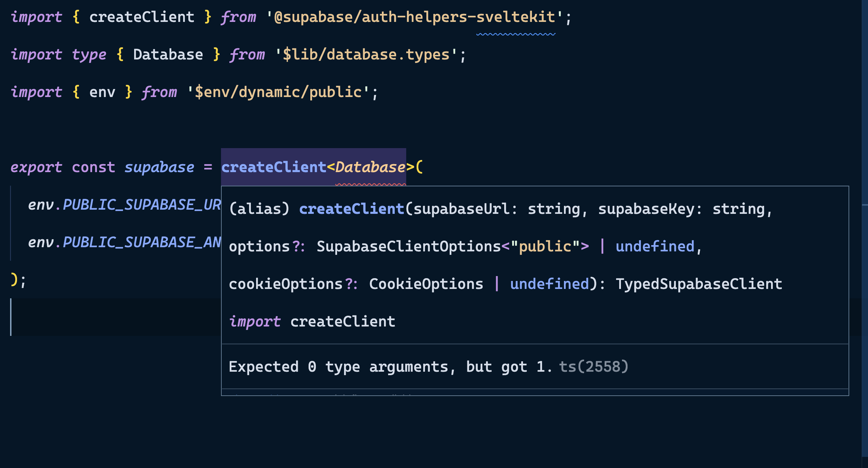Screen dimensions: 868x468
Task: Click TypedSupabaseClient return type in hover popup
Action: pos(698,284)
